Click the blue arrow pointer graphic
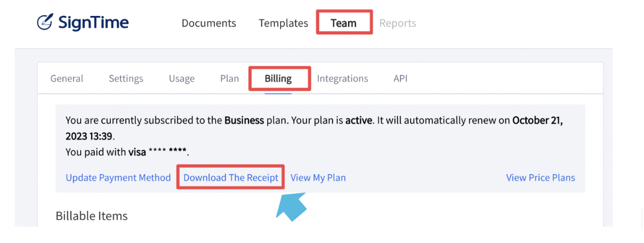The height and width of the screenshot is (243, 644). tap(292, 207)
